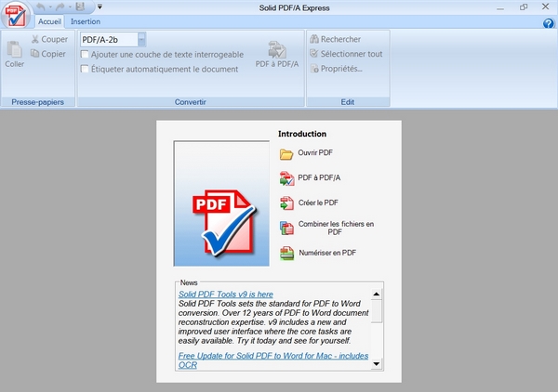Click the Rechercher binoculars icon
Screen dimensions: 558x392
314,39
